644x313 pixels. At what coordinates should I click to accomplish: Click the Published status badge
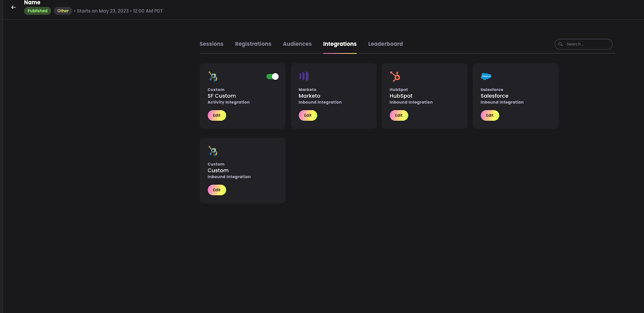37,11
